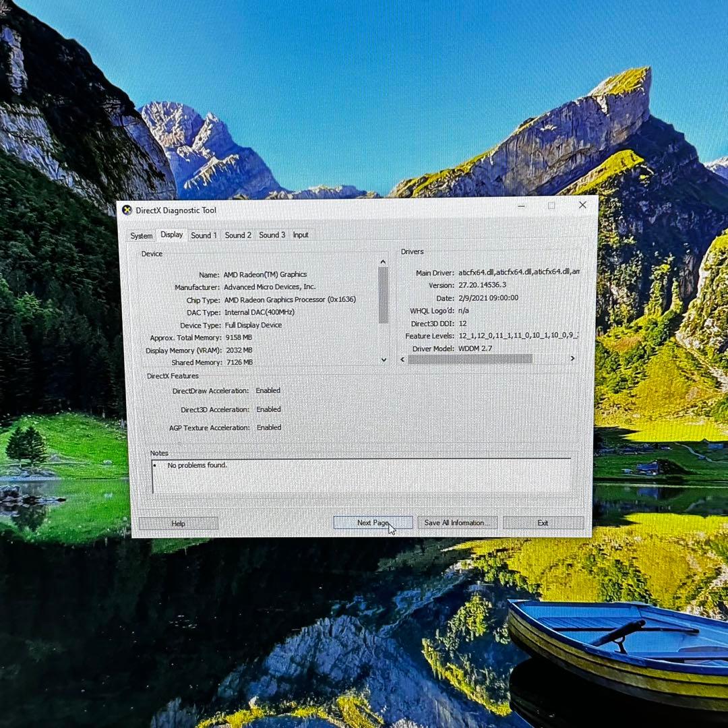Click the Drivers panel scroll left arrow
728x728 pixels.
click(x=403, y=359)
